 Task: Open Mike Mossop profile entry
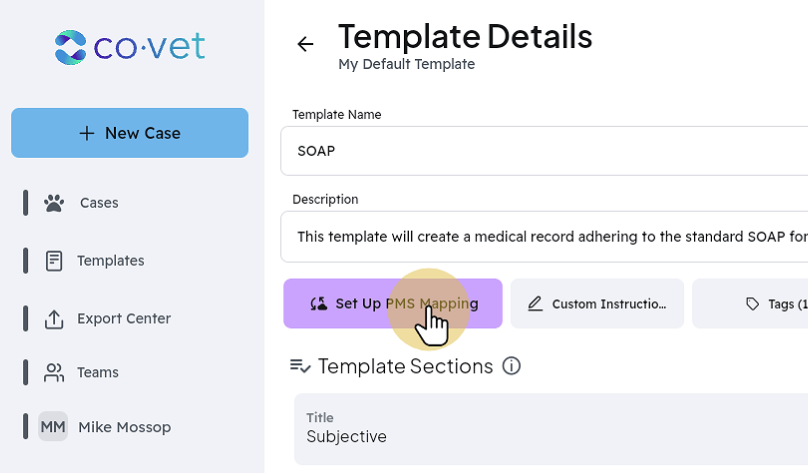coord(124,427)
